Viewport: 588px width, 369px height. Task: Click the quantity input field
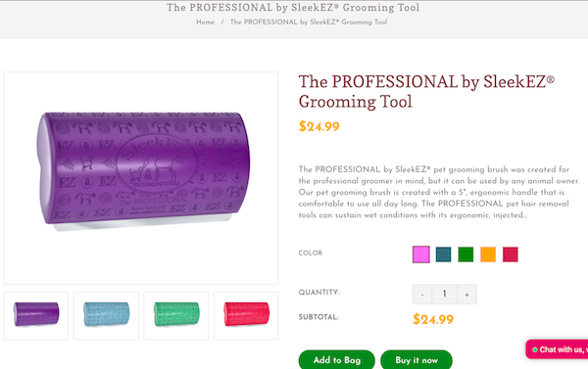(x=444, y=295)
